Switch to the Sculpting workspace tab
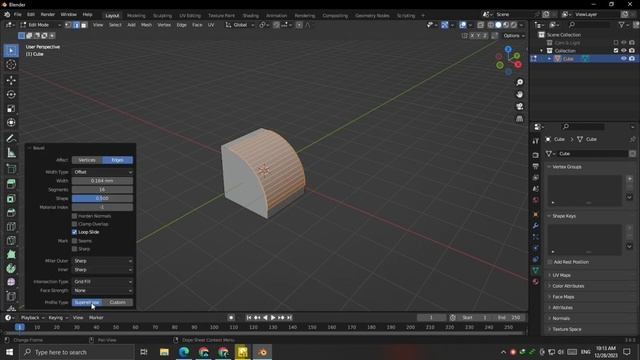640x360 pixels. (x=162, y=16)
